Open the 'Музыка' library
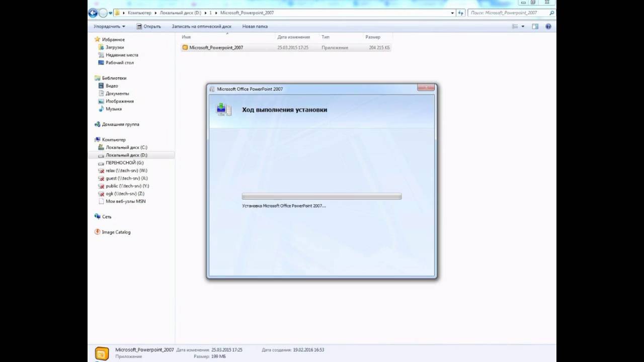 pyautogui.click(x=114, y=109)
